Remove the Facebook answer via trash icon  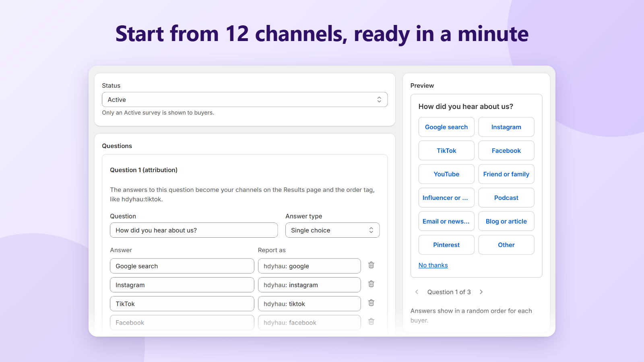pos(371,322)
